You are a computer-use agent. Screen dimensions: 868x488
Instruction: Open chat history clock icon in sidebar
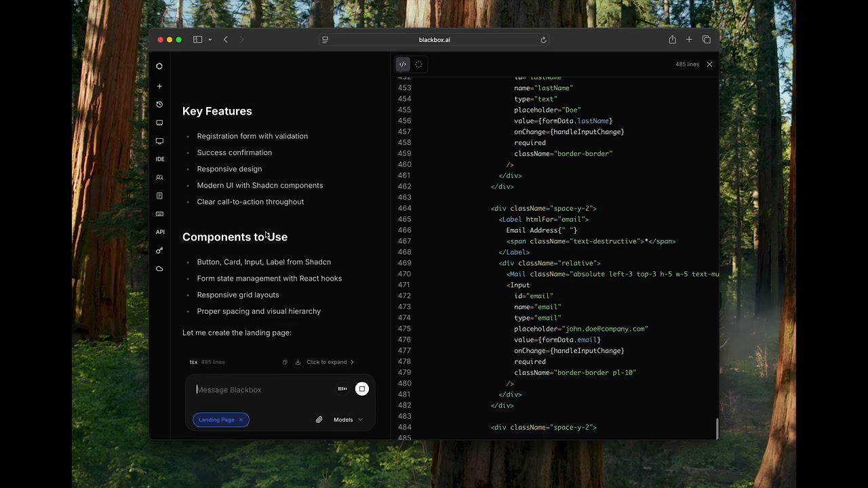pos(159,104)
